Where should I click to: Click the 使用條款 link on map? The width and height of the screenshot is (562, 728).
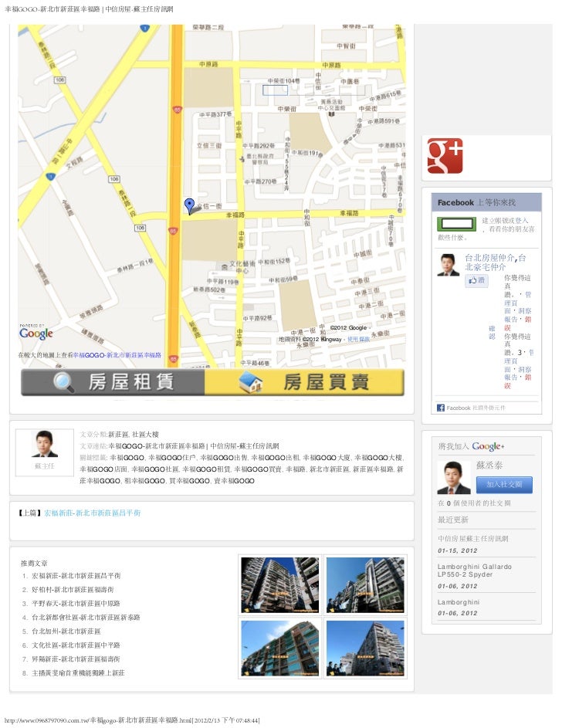pos(358,340)
